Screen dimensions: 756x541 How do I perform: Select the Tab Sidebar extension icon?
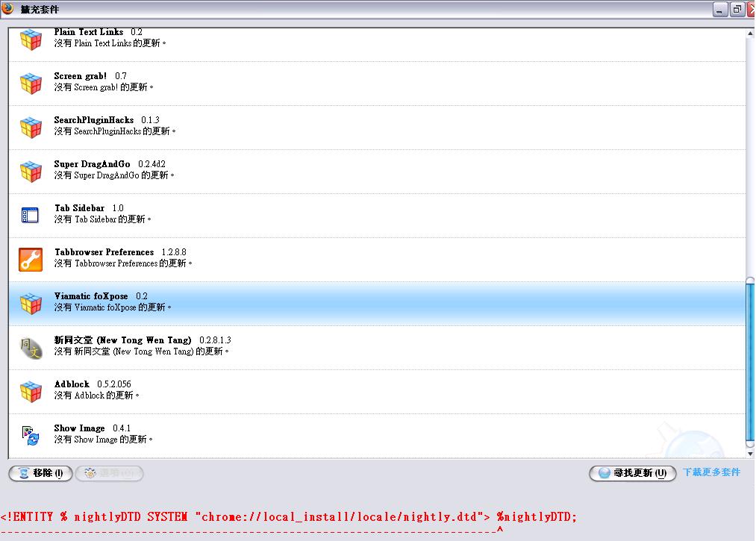30,215
